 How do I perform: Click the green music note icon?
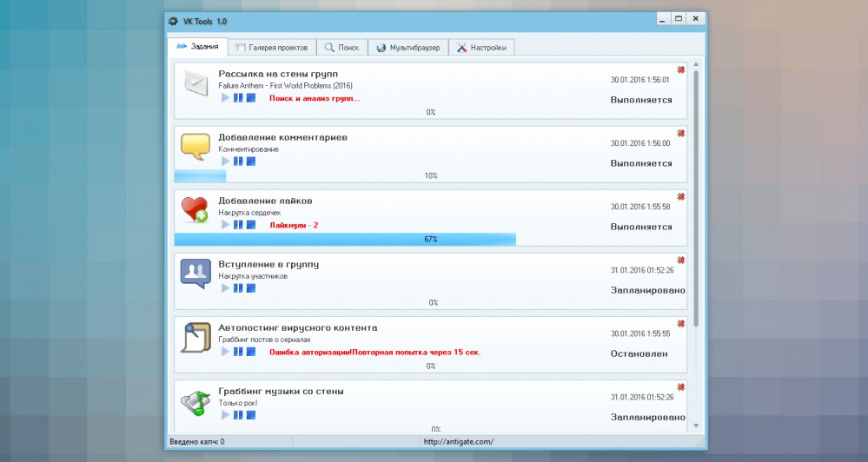[196, 403]
